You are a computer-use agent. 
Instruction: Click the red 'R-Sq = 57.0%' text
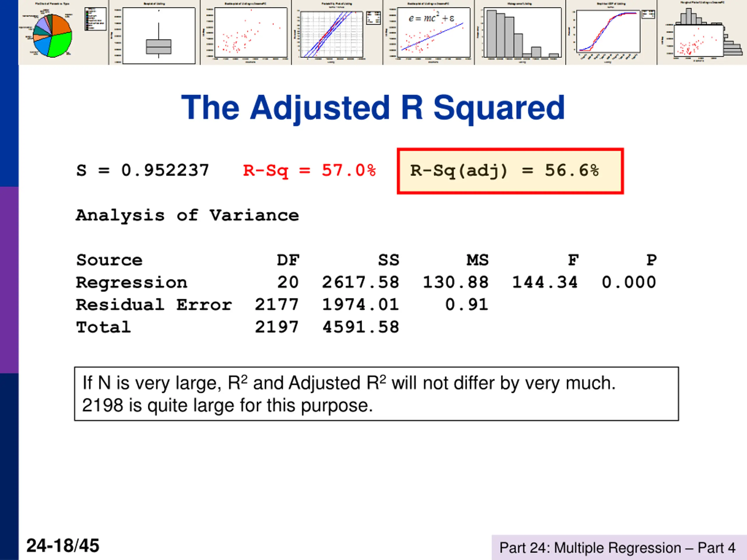point(309,171)
